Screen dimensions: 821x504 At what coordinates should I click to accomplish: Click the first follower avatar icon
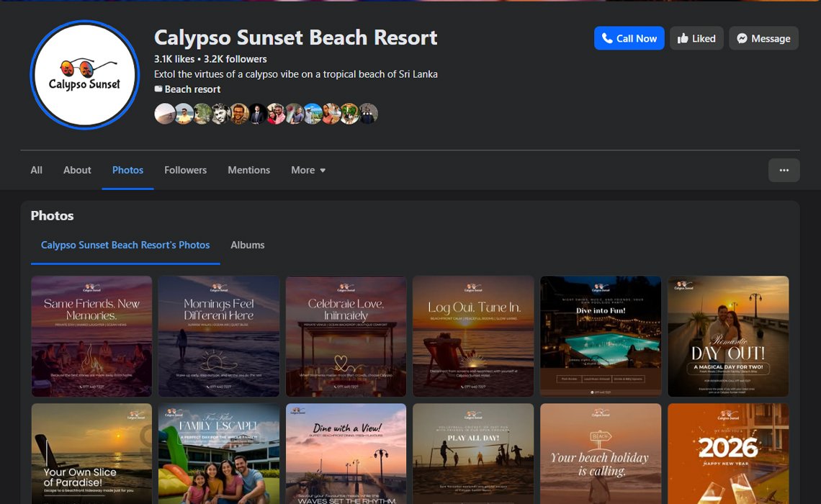164,114
